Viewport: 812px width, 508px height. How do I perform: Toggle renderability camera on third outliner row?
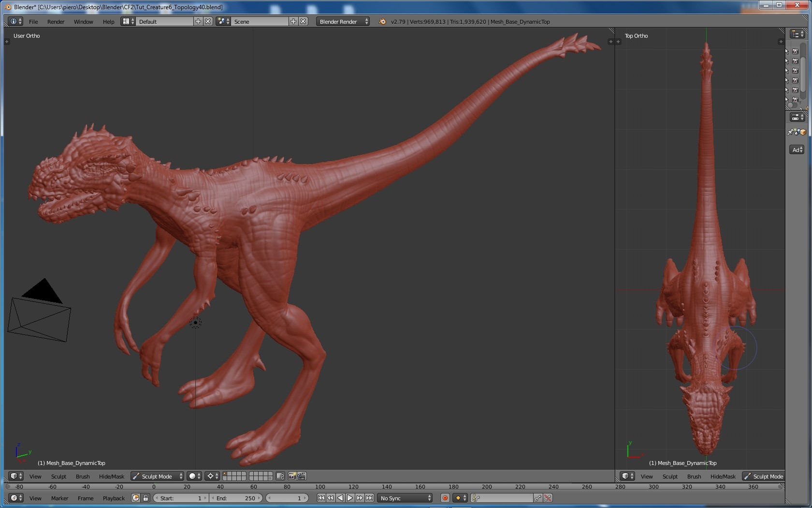(x=795, y=71)
